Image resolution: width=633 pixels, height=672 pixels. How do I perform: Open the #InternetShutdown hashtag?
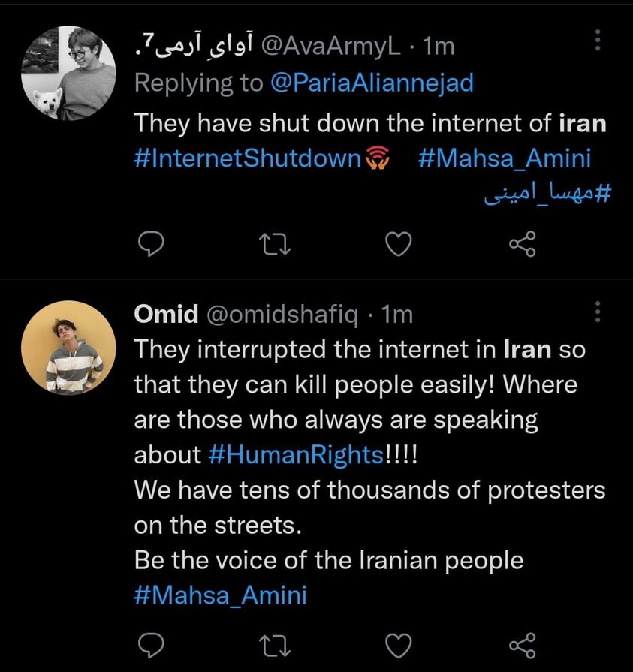248,158
